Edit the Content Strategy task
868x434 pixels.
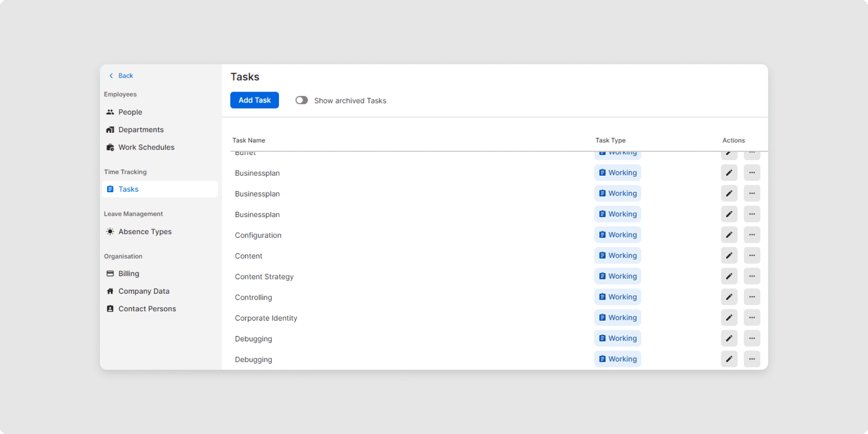pos(729,276)
